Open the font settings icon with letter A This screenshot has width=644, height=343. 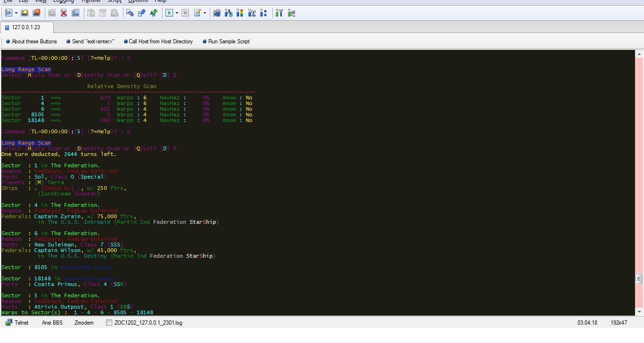[x=228, y=13]
